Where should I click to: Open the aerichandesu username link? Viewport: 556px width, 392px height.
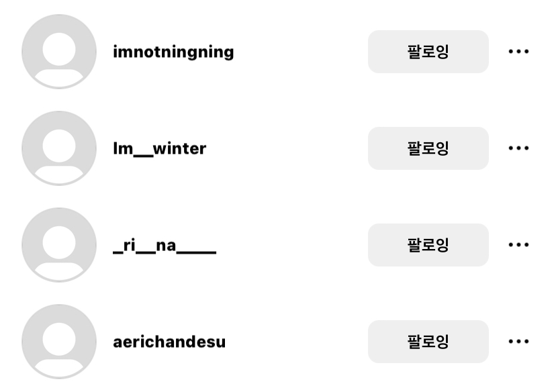tap(168, 341)
